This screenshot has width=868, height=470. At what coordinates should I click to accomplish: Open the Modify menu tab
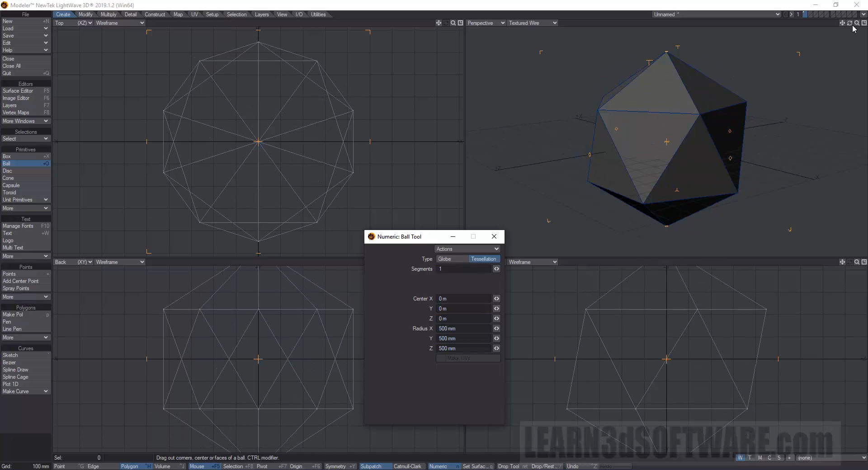85,14
